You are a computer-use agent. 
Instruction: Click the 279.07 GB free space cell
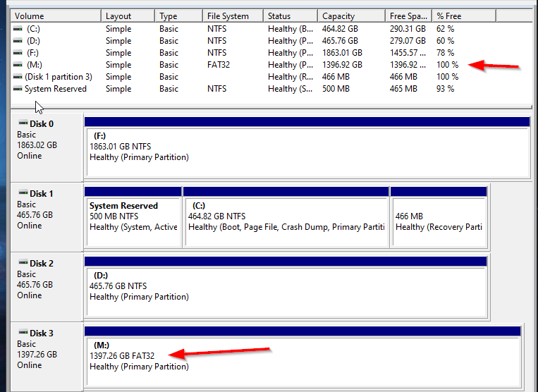point(408,41)
